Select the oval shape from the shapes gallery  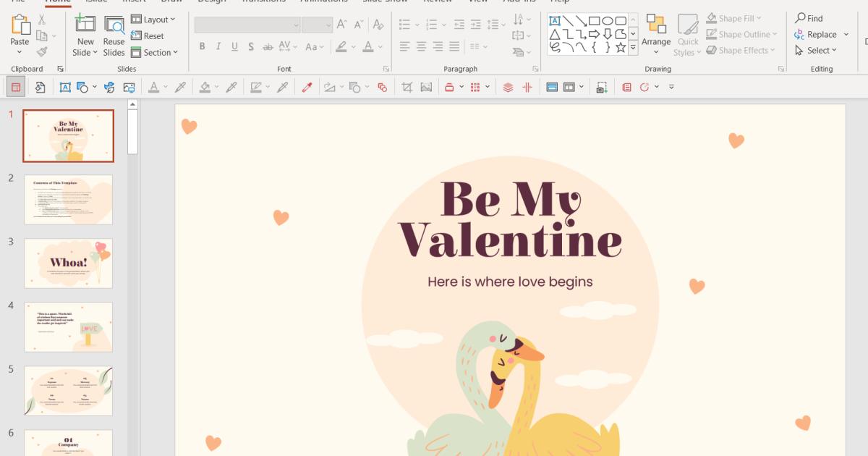pyautogui.click(x=608, y=20)
